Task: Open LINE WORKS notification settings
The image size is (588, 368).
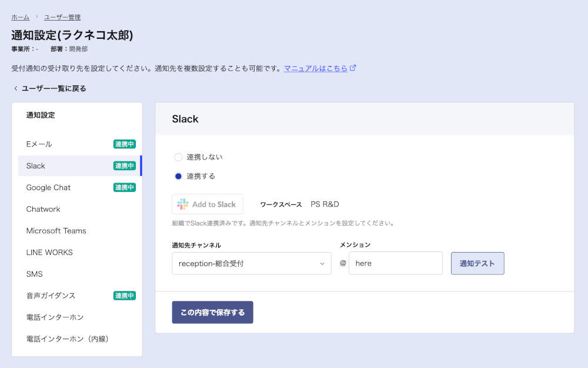Action: pos(80,253)
